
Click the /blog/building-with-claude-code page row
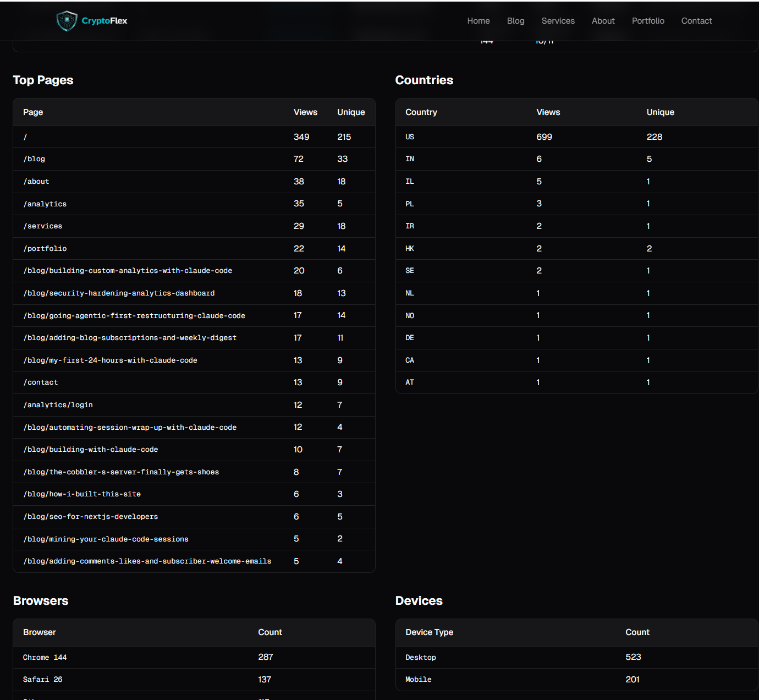90,449
